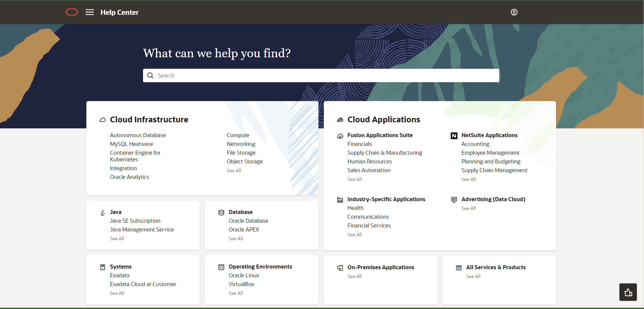Screen dimensions: 644x309
Task: Click the Oracle logo in the header
Action: click(72, 12)
